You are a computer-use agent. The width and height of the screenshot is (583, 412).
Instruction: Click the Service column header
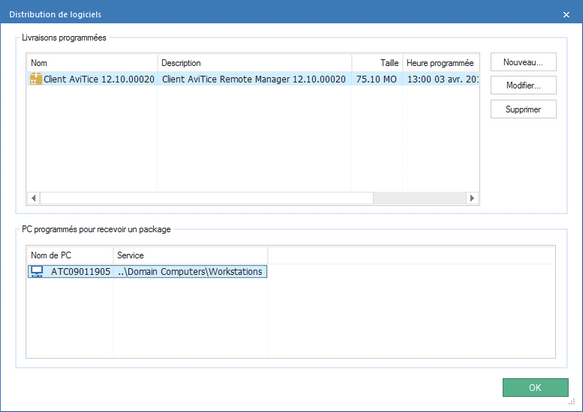[x=190, y=255]
